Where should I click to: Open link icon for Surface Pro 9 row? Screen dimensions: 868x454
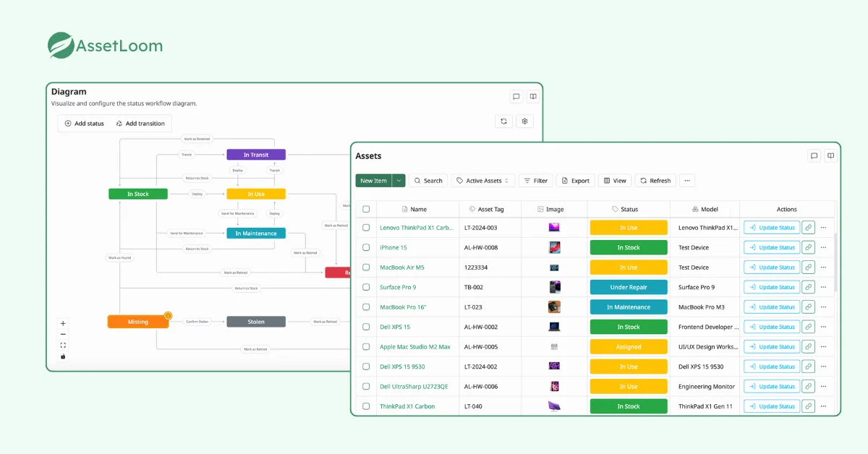pyautogui.click(x=809, y=287)
